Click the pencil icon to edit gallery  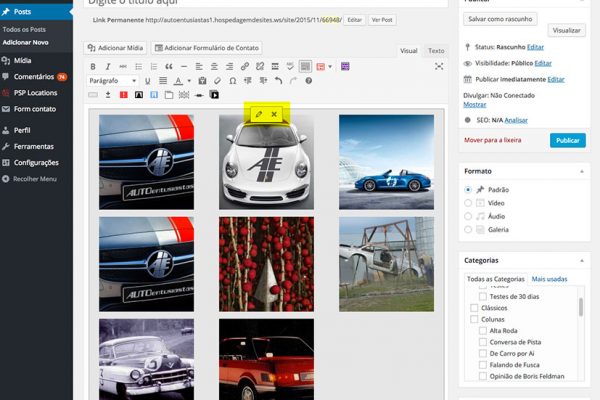(259, 115)
